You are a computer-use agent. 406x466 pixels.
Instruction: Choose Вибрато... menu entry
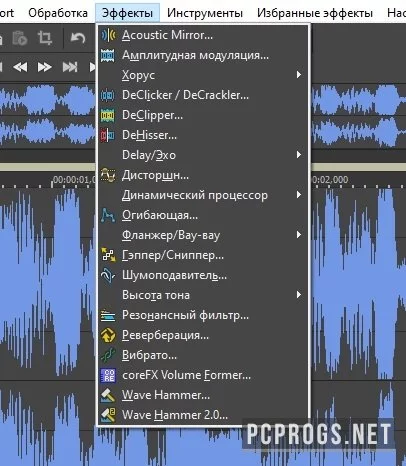tap(203, 355)
